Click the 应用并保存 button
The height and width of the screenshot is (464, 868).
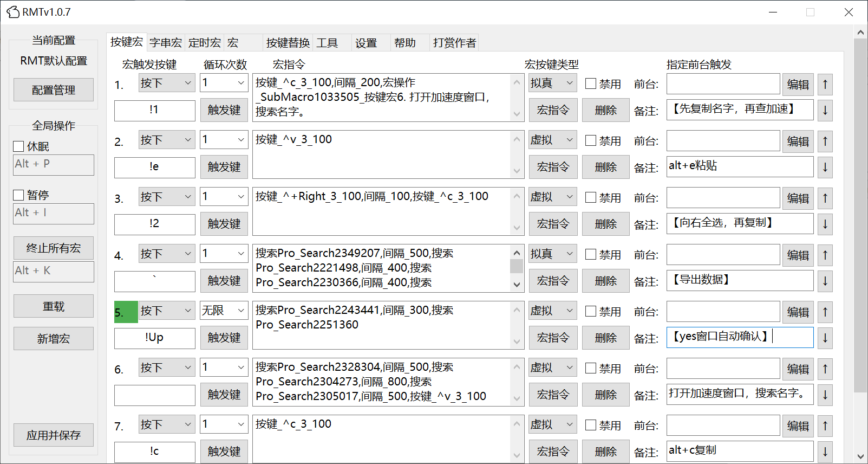tap(54, 435)
